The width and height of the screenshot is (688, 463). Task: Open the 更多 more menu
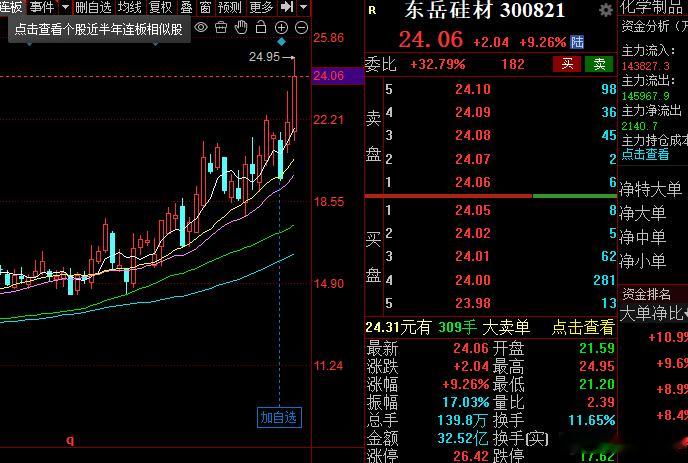262,7
